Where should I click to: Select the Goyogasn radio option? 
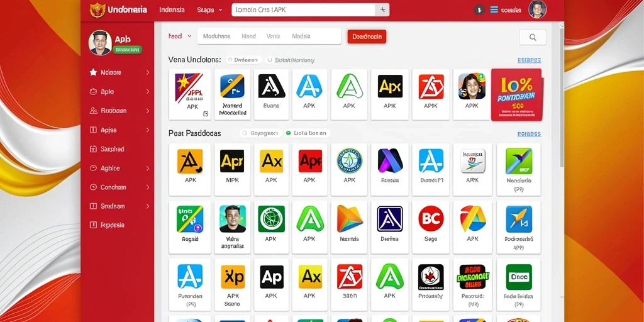[245, 133]
